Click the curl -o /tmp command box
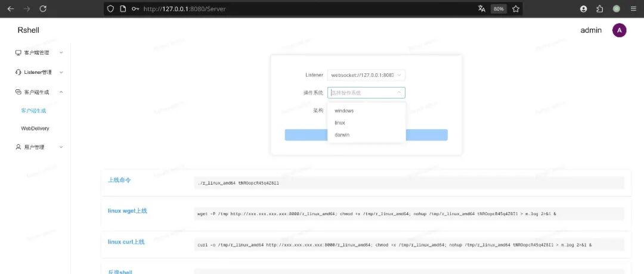Image resolution: width=644 pixels, height=274 pixels. click(x=409, y=245)
